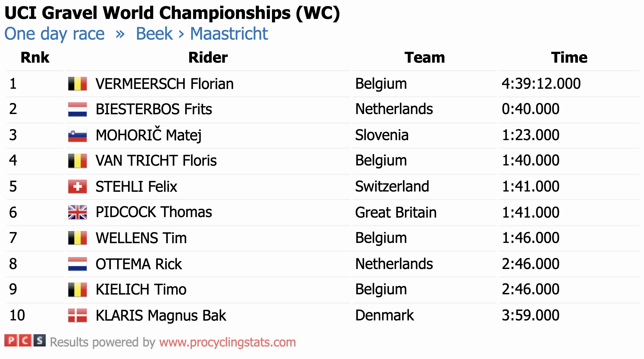The image size is (644, 359).
Task: Click the UCI Gravel World Championships title
Action: 172,13
